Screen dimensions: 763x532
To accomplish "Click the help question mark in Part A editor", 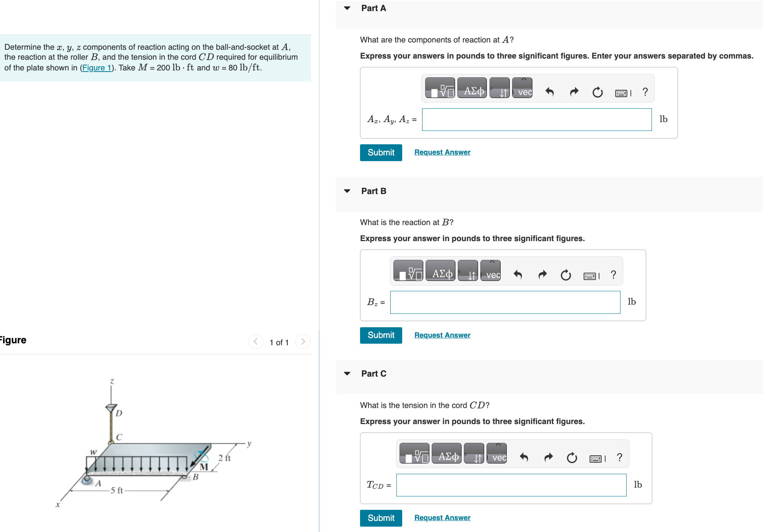I will pyautogui.click(x=645, y=91).
